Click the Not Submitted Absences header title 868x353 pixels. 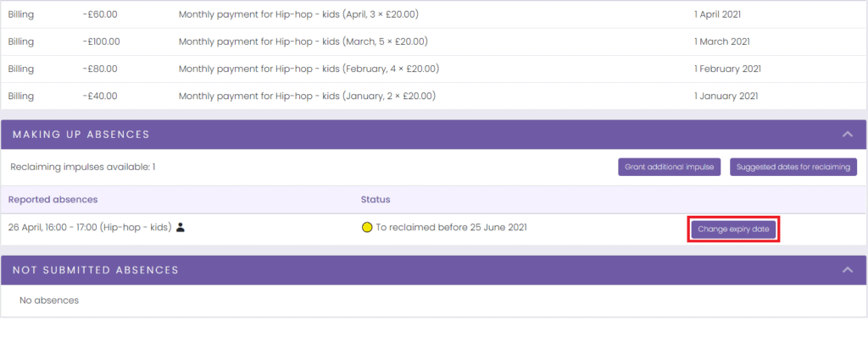pos(96,270)
